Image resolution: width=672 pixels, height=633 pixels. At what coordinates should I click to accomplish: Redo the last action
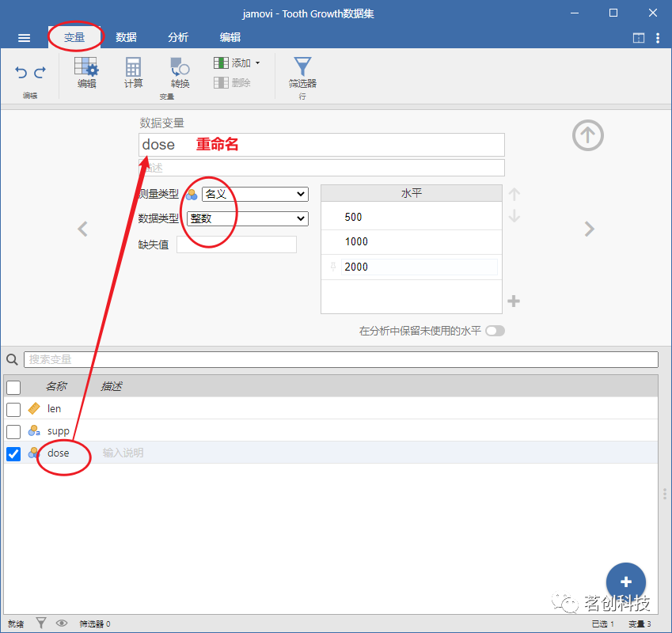[x=40, y=72]
